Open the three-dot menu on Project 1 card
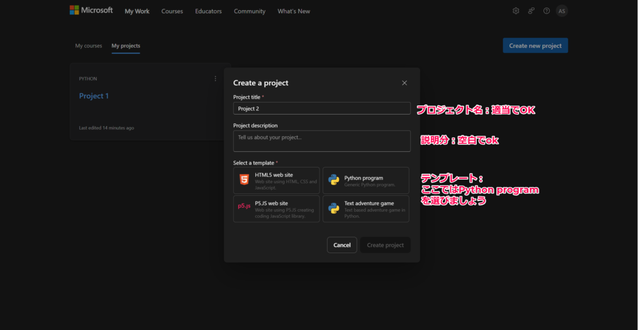Image resolution: width=644 pixels, height=330 pixels. point(215,79)
